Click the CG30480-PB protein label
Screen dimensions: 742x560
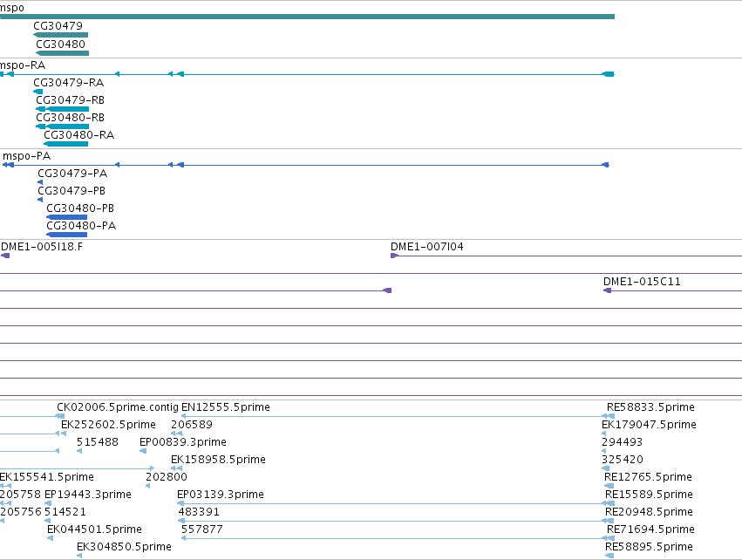(80, 208)
